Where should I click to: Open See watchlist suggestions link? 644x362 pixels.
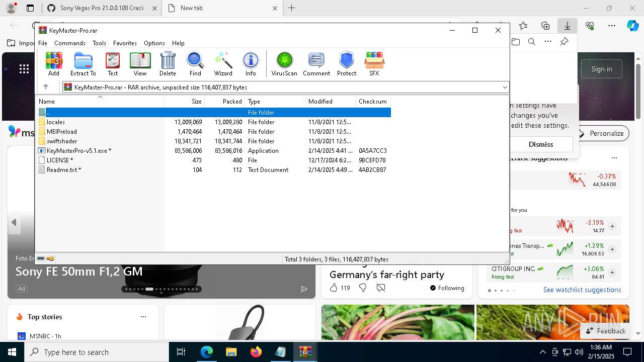(582, 290)
